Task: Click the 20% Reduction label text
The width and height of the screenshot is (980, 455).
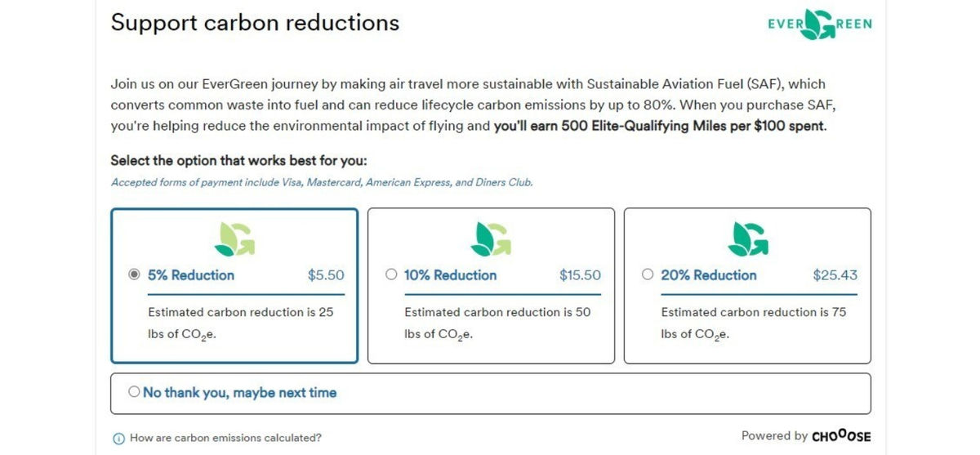Action: (x=709, y=275)
